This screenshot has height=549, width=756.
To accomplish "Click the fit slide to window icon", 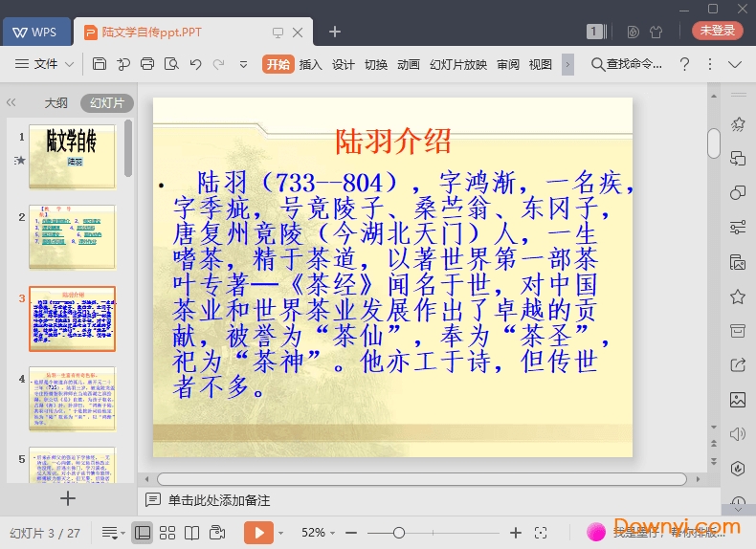I will point(541,532).
